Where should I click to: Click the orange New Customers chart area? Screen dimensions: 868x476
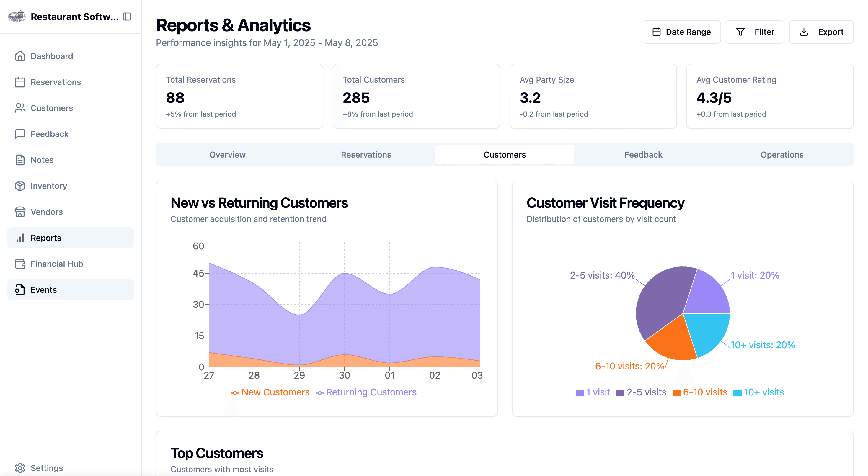pos(344,362)
